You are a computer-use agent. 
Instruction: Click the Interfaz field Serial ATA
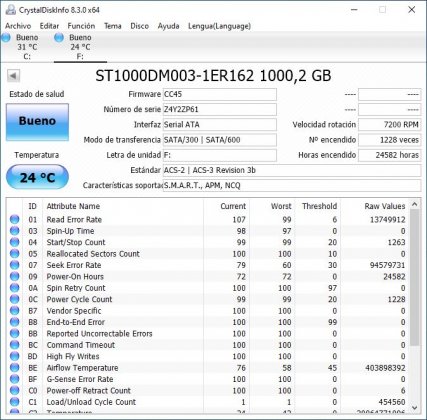click(220, 125)
